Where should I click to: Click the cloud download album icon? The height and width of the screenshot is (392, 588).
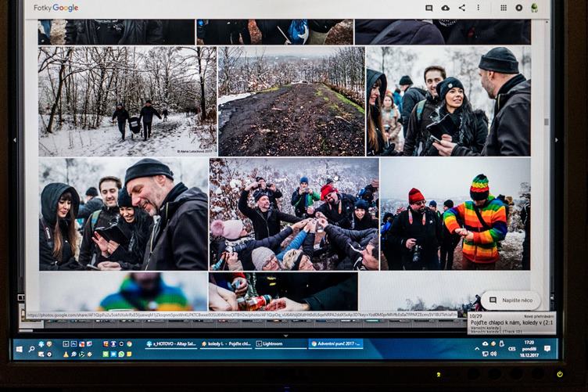point(445,8)
